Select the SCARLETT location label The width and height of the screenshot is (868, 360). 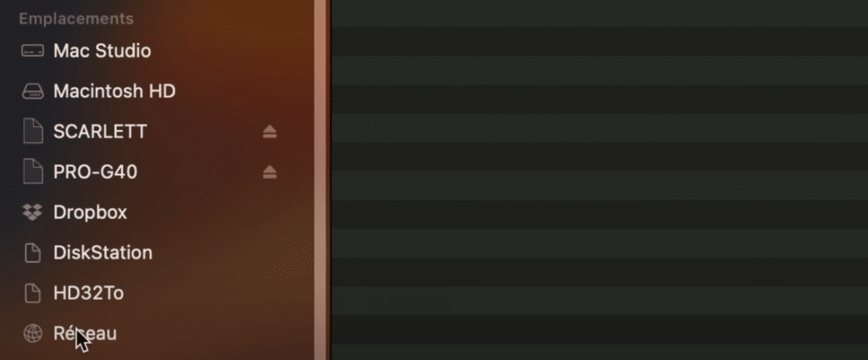coord(100,131)
